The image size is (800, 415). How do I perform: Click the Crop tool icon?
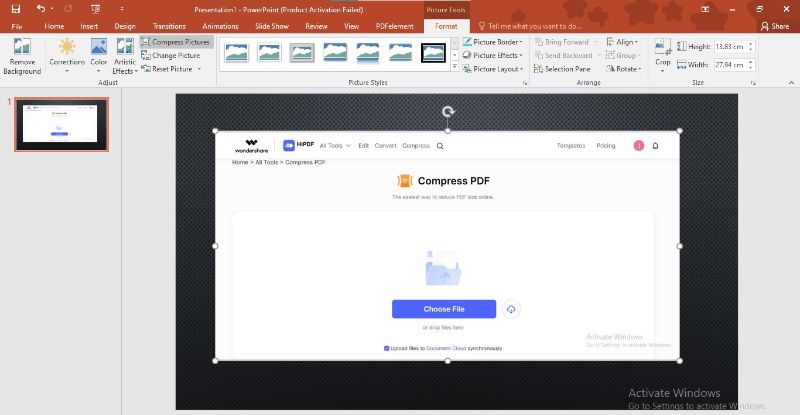click(663, 47)
